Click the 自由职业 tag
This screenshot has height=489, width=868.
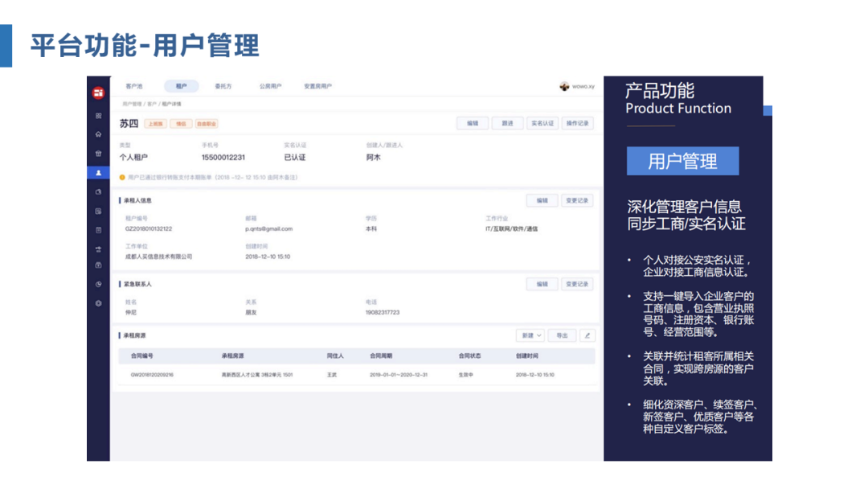(x=207, y=124)
